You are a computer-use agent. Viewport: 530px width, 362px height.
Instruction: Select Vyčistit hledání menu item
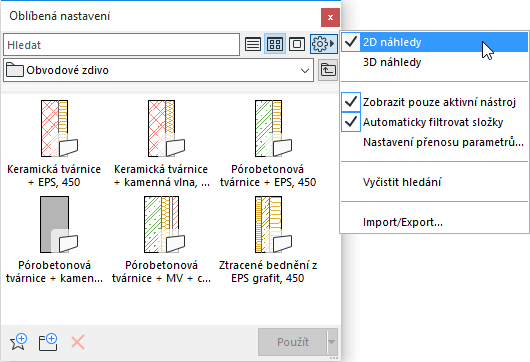[x=434, y=182]
